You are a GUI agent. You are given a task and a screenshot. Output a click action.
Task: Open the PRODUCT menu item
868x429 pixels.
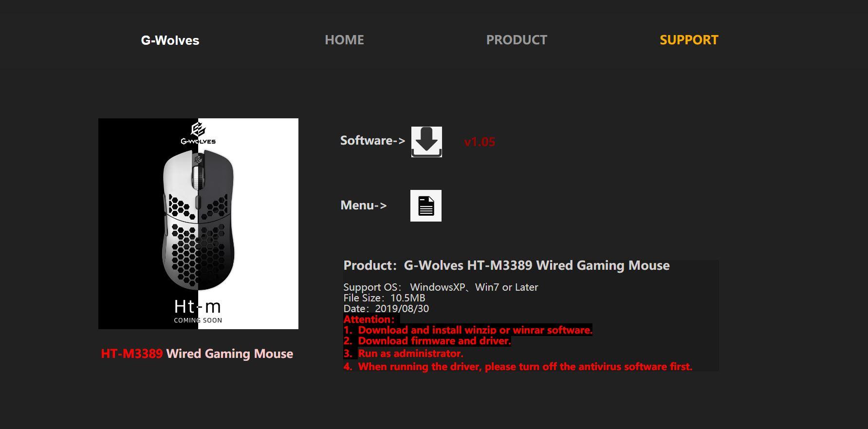click(x=517, y=40)
